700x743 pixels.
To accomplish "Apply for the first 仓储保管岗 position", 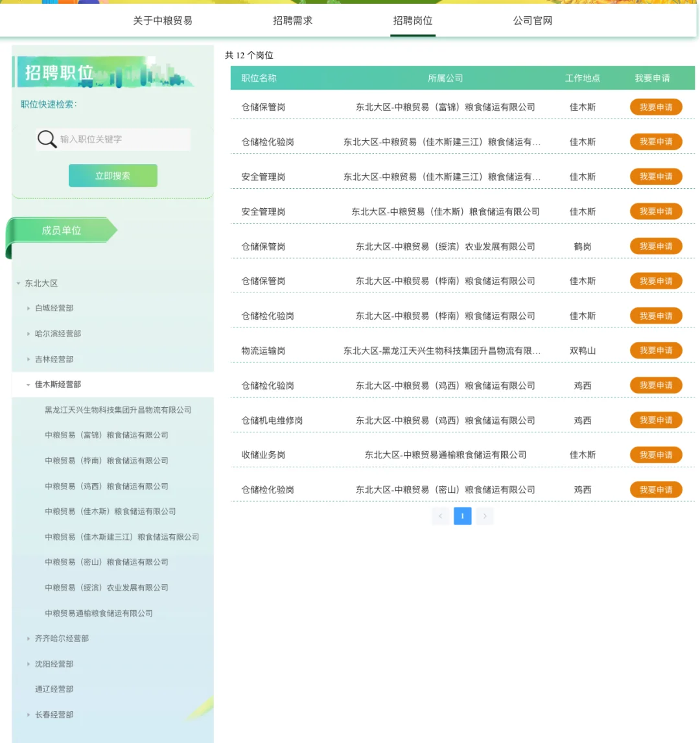I will [x=655, y=106].
